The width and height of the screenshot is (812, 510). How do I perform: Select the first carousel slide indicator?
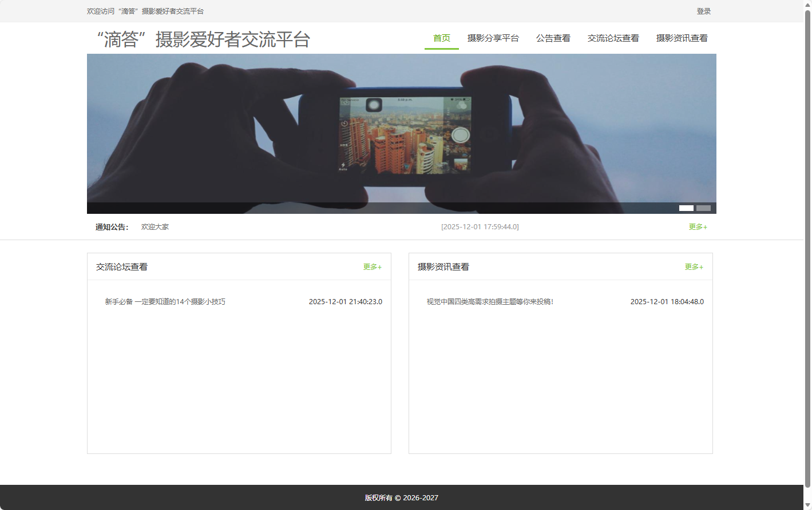(x=686, y=208)
